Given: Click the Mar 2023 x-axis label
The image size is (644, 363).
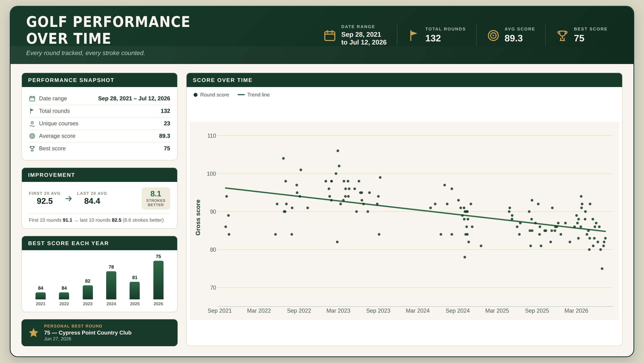Looking at the screenshot, I should coord(338,311).
